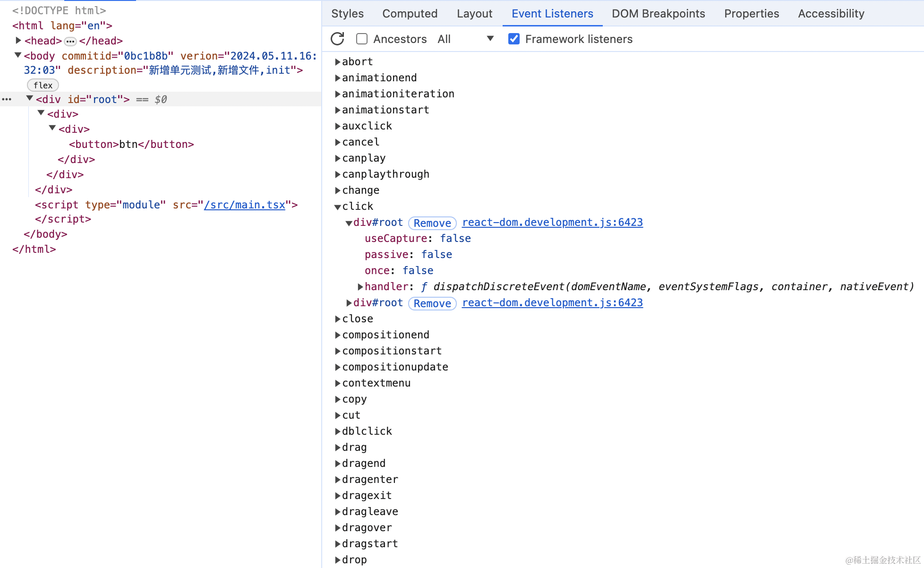Expand the close event entry
924x568 pixels.
(338, 319)
